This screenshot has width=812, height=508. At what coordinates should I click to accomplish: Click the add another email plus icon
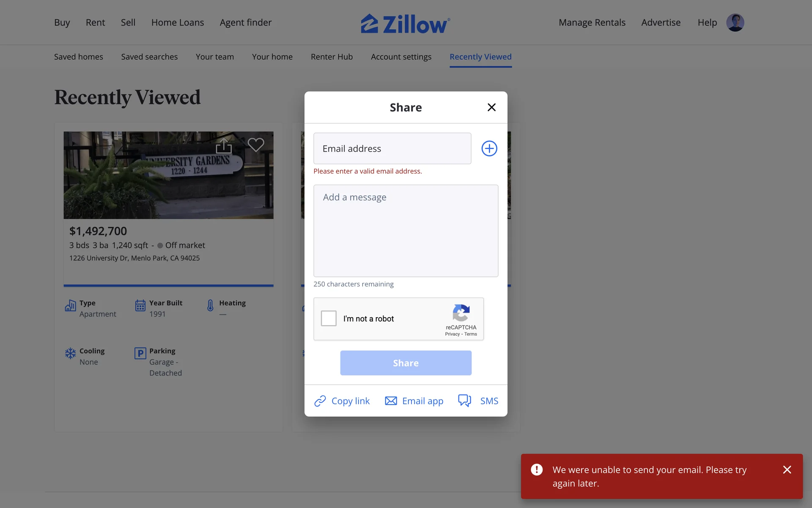(489, 149)
